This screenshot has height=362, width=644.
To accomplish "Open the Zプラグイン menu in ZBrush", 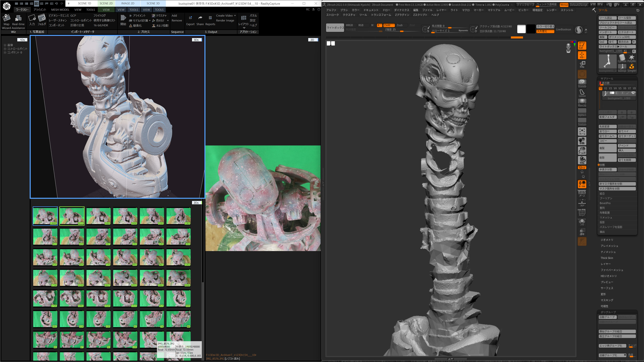I will 402,15.
